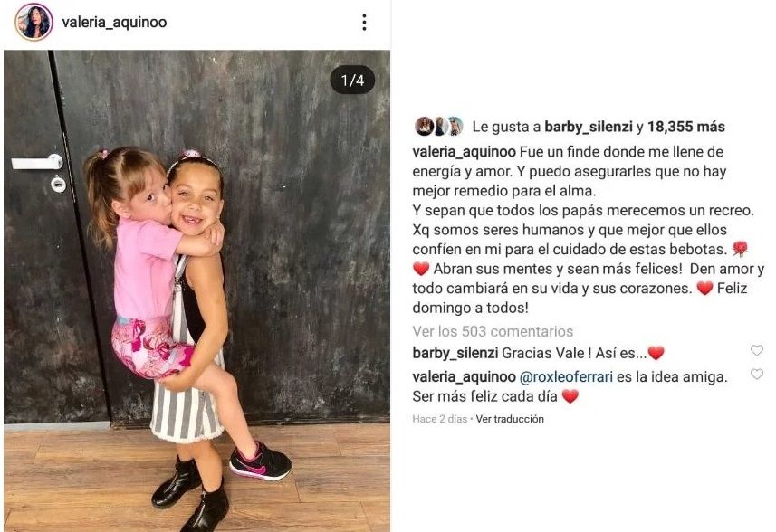Open barby_silenzi username in the comment
The image size is (776, 532).
click(x=455, y=353)
